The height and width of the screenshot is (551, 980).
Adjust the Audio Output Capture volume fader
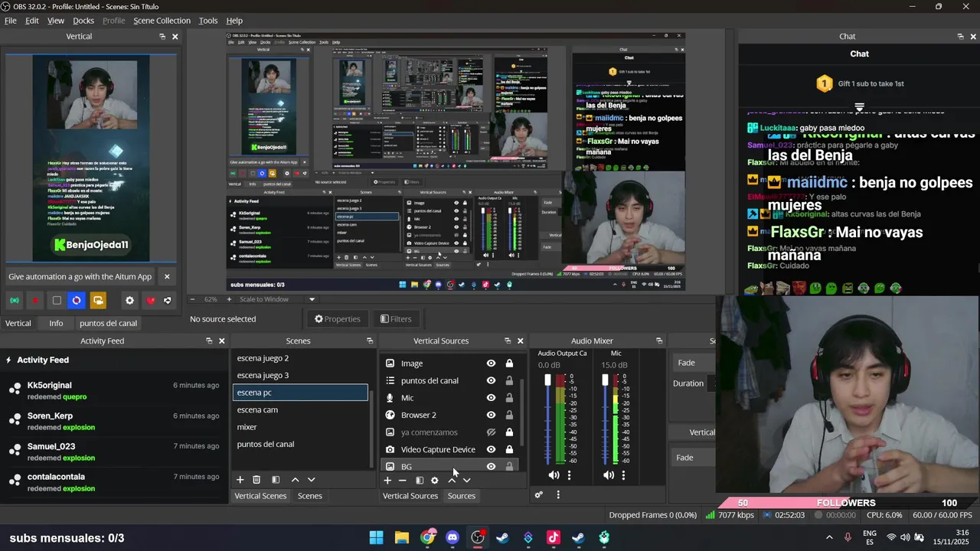point(547,380)
